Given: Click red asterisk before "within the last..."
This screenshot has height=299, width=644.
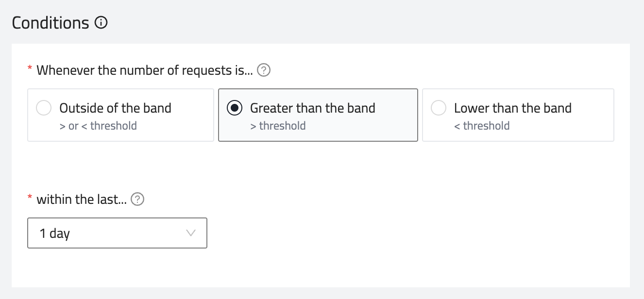Looking at the screenshot, I should (x=30, y=198).
